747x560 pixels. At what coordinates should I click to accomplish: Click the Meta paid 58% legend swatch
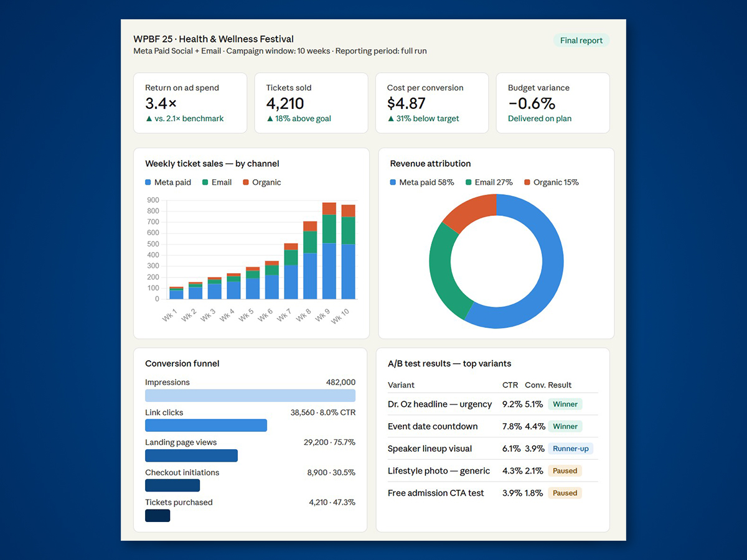click(393, 182)
